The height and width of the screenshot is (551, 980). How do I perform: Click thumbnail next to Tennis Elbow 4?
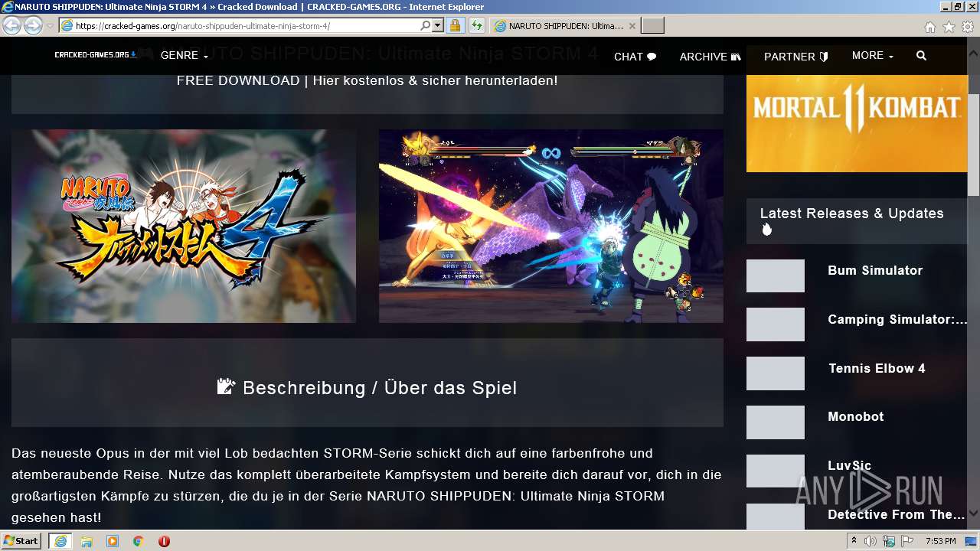pos(776,373)
